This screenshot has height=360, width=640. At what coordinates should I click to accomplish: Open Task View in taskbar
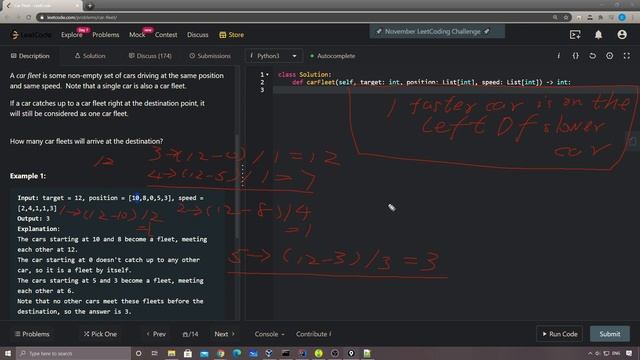click(x=155, y=353)
